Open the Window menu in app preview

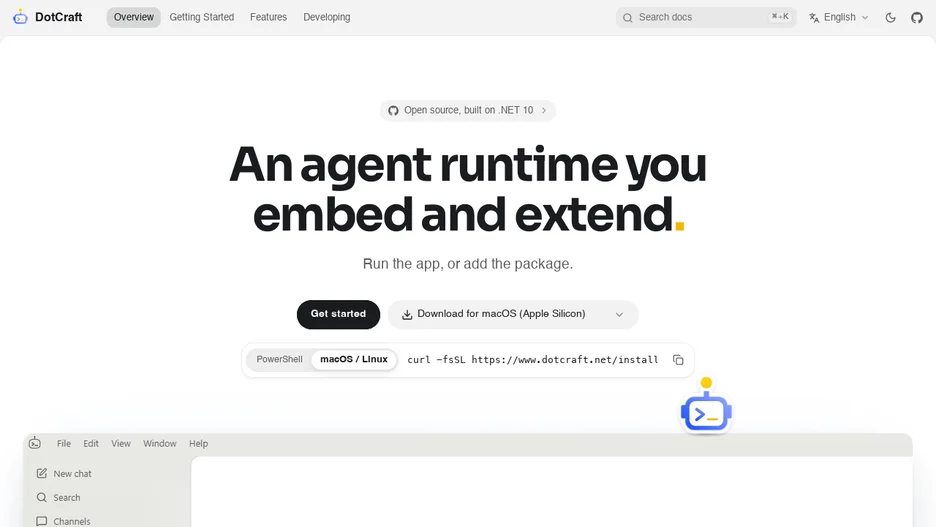(159, 443)
